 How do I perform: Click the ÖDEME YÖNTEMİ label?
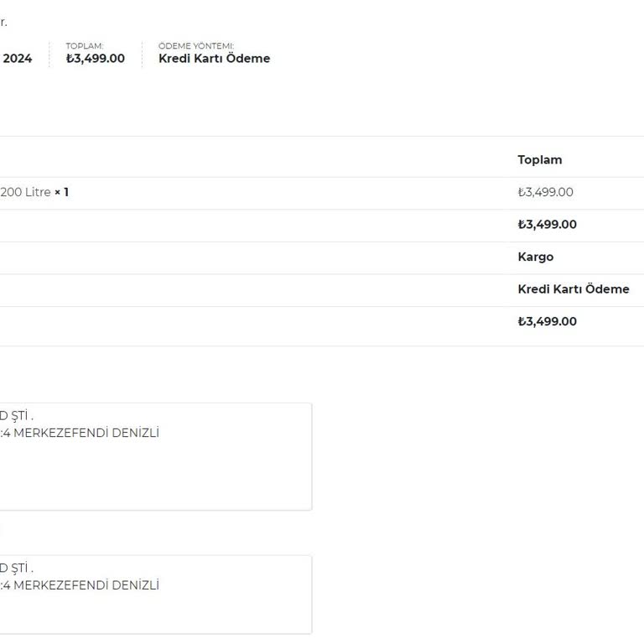196,45
